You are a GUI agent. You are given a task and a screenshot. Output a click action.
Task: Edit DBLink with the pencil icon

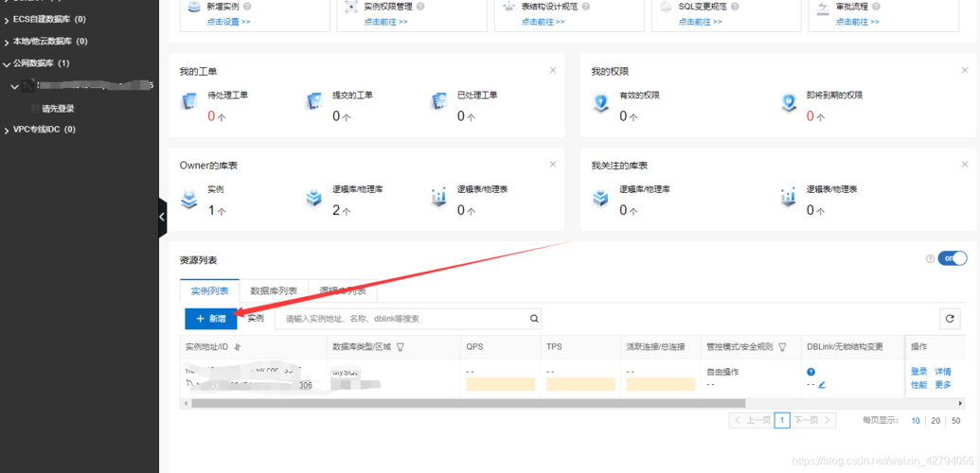(x=822, y=385)
